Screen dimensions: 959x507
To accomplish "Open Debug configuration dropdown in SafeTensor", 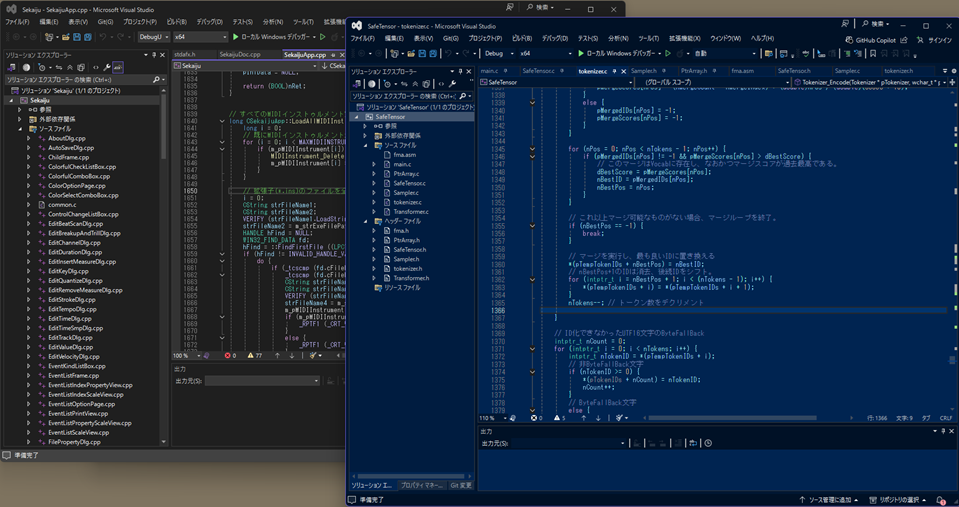I will pyautogui.click(x=498, y=54).
